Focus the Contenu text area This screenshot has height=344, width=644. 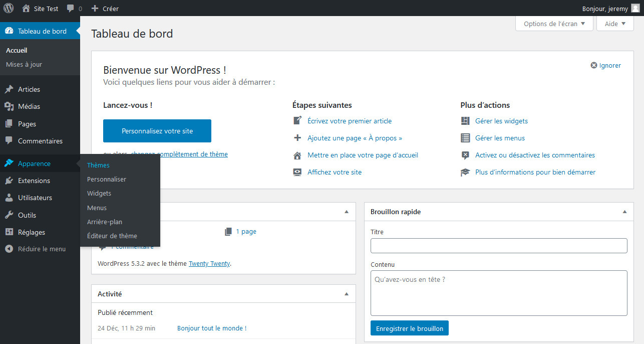click(499, 293)
